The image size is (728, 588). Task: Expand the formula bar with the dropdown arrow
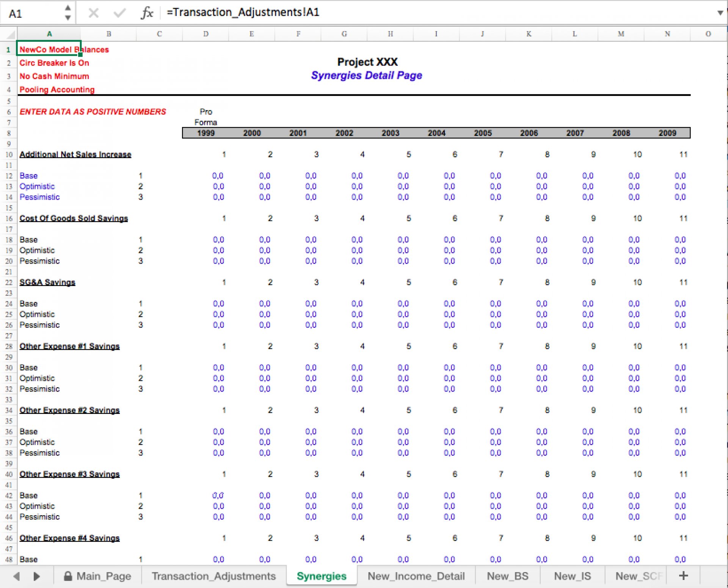pyautogui.click(x=720, y=13)
